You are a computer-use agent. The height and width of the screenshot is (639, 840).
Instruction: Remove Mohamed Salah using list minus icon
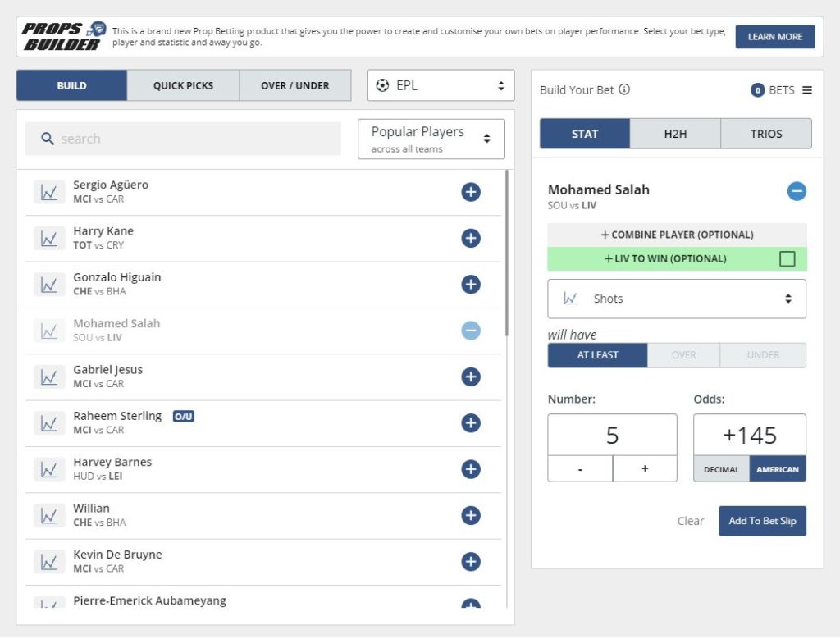pos(470,331)
